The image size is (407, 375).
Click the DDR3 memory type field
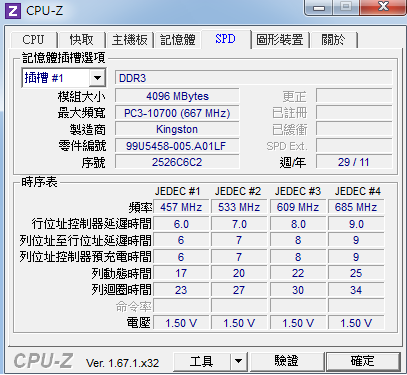coord(253,78)
